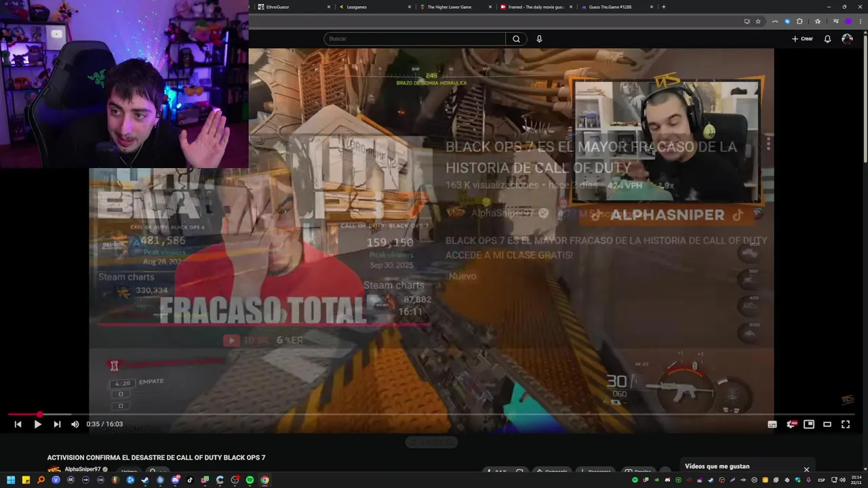Screen dimensions: 868x488
Task: Open video player settings gear
Action: [x=791, y=424]
